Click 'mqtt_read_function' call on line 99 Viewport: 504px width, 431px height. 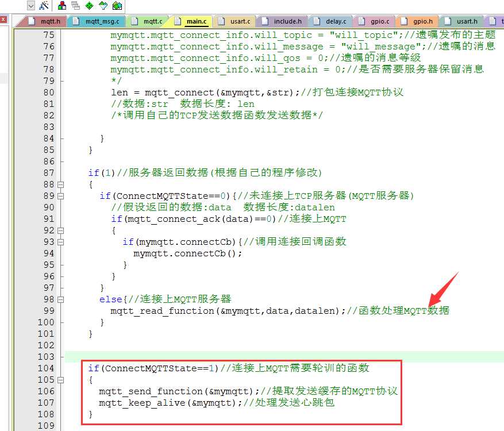[x=162, y=311]
